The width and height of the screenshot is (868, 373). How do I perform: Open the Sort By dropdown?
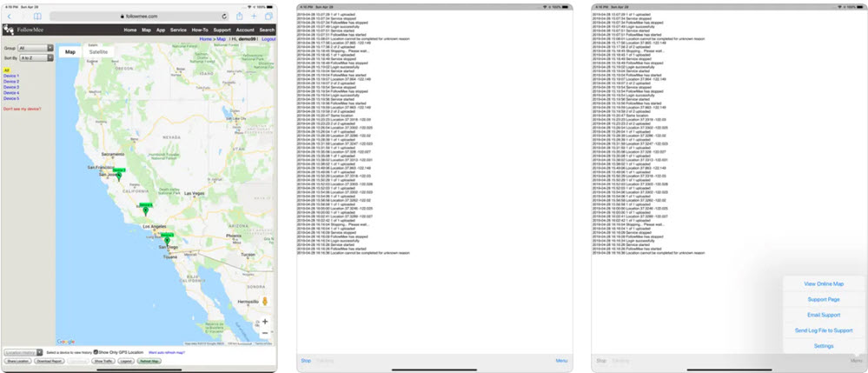(x=36, y=57)
